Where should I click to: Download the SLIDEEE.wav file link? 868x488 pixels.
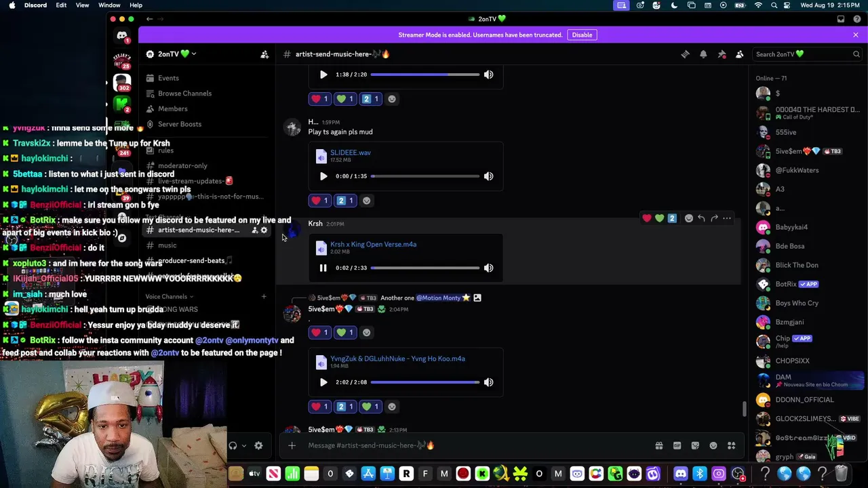(351, 152)
